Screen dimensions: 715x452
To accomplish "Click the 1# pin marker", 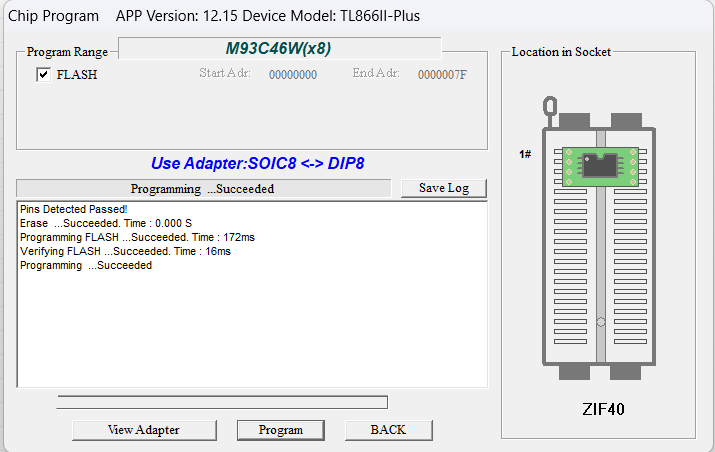I will (525, 154).
